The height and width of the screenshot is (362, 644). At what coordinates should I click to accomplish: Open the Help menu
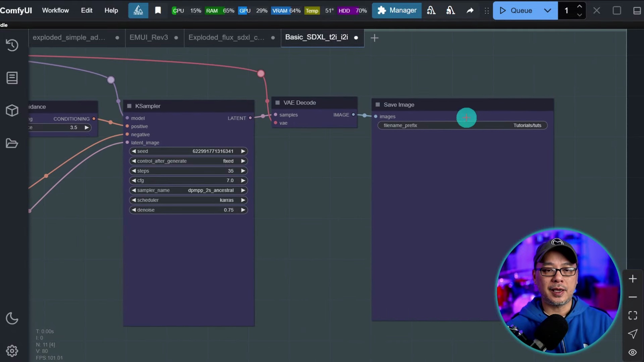coord(111,10)
